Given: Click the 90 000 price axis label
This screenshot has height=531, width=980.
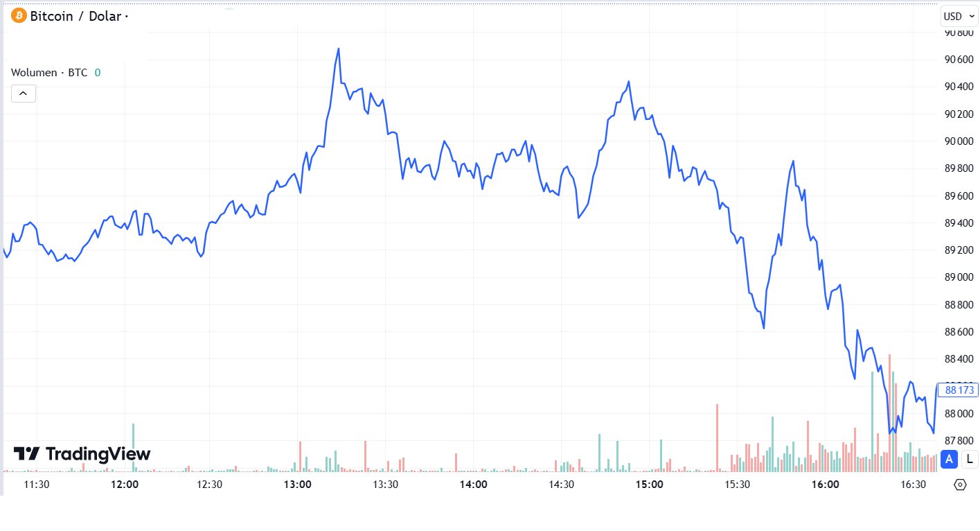Looking at the screenshot, I should tap(959, 141).
